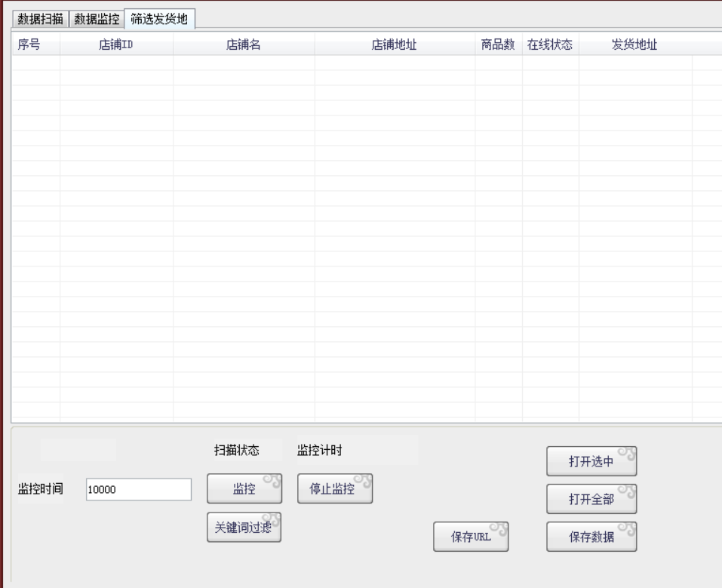Sort by the 在线状态 column header
The image size is (722, 588).
pos(550,45)
